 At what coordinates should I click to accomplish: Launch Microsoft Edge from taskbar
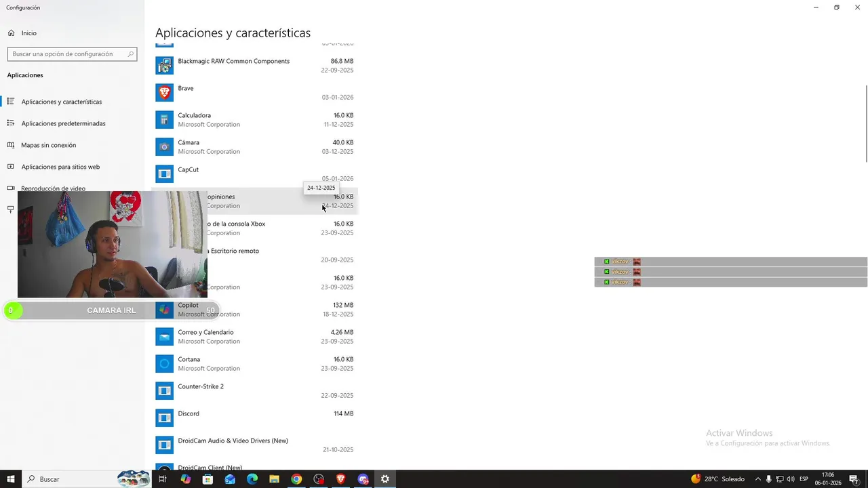click(252, 479)
